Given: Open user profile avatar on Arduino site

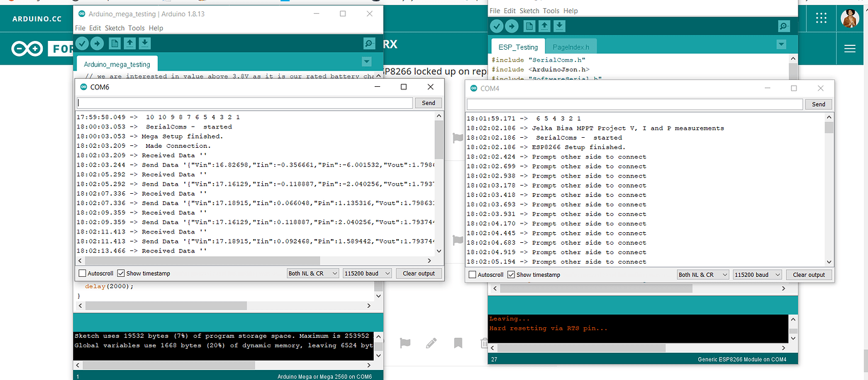Looking at the screenshot, I should [850, 18].
